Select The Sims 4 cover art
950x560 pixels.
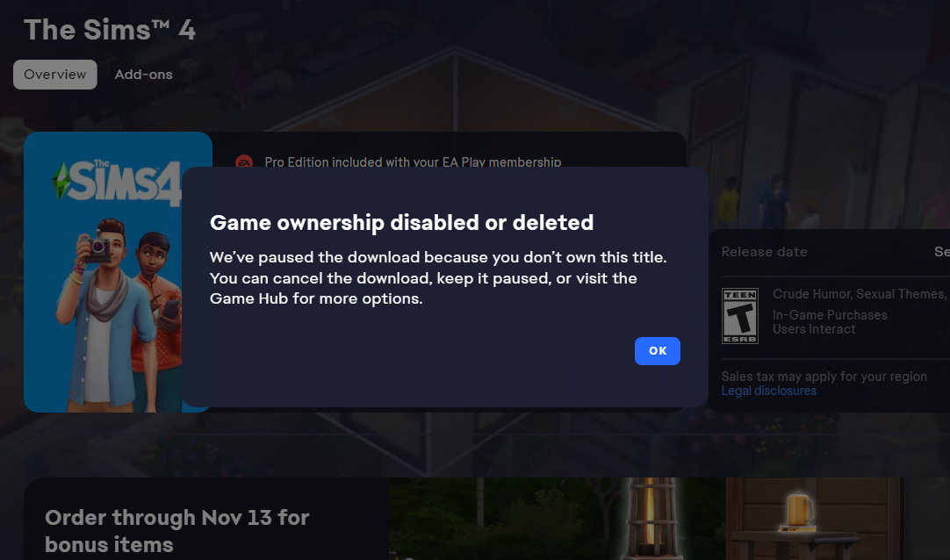(103, 272)
